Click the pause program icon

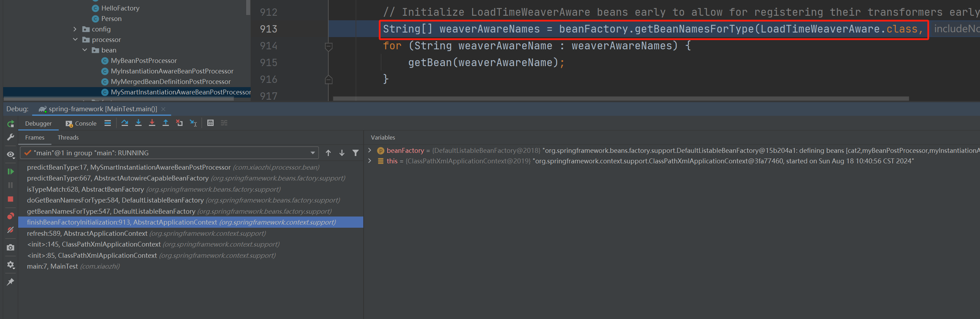(x=10, y=185)
